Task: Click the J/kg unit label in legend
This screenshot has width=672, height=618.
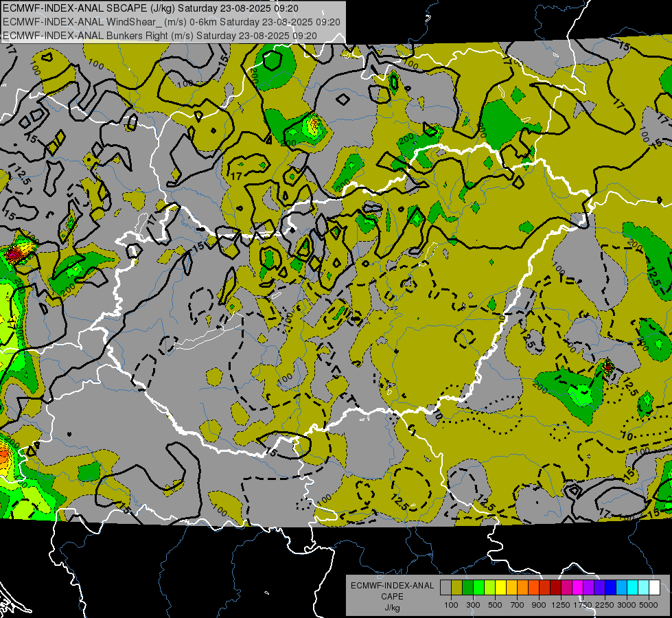Action: click(x=392, y=608)
